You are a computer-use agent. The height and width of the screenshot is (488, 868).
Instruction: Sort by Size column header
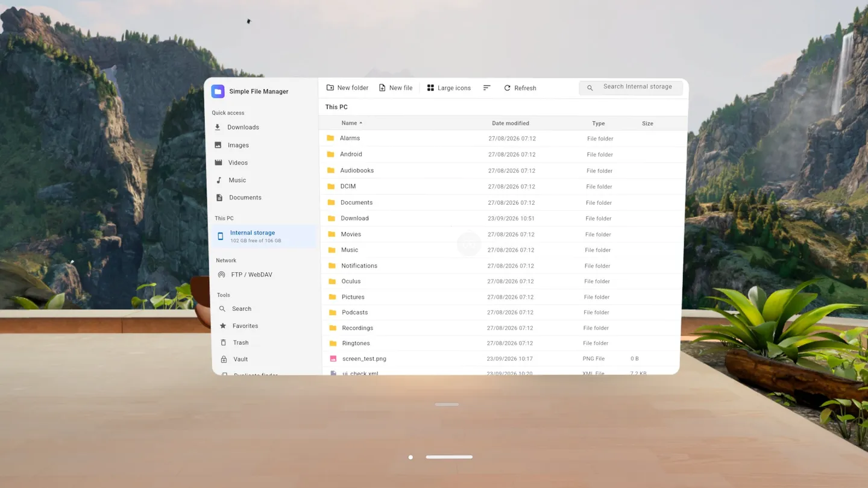pos(647,124)
